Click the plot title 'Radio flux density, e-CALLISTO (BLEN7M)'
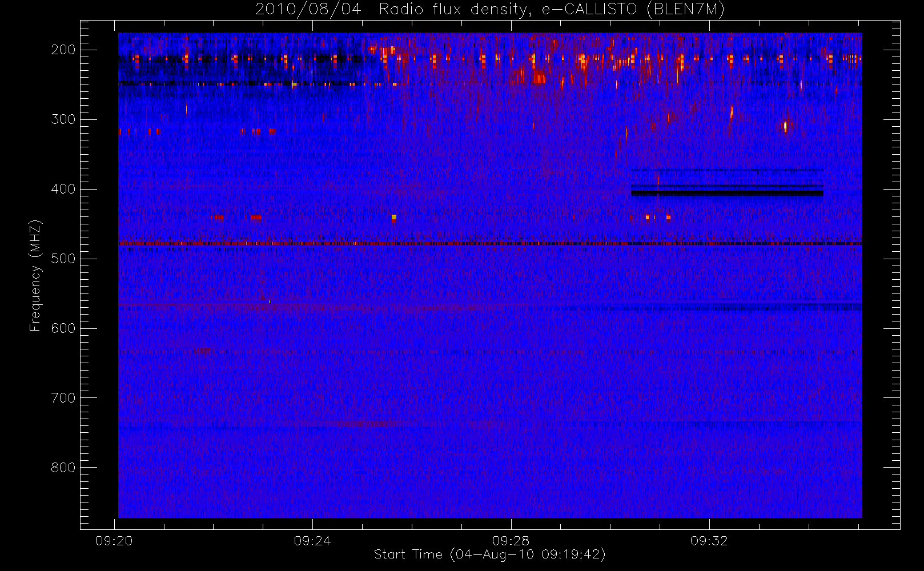924x571 pixels. click(x=552, y=10)
